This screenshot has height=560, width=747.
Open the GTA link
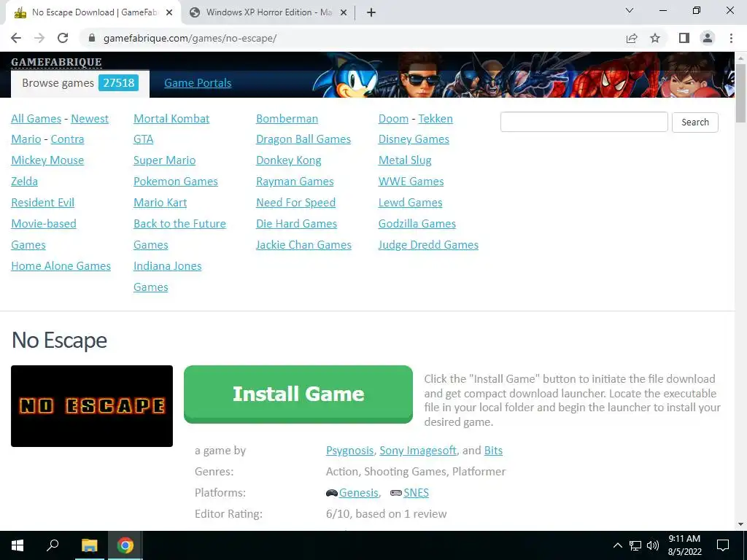(x=144, y=139)
